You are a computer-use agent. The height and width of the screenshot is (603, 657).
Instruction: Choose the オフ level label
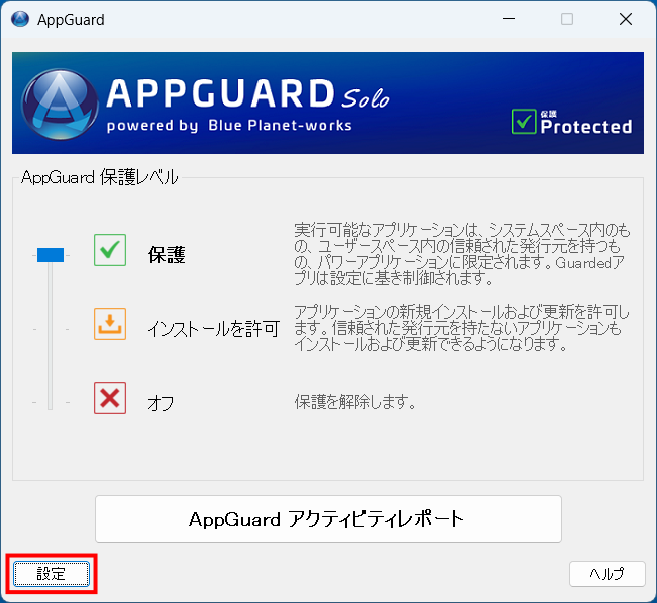[x=160, y=403]
